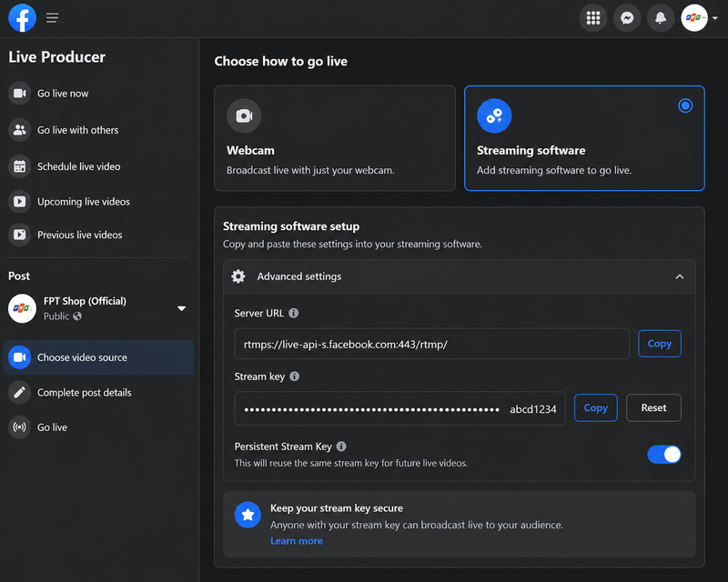Collapse the Advanced settings chevron
The width and height of the screenshot is (728, 582).
click(679, 276)
